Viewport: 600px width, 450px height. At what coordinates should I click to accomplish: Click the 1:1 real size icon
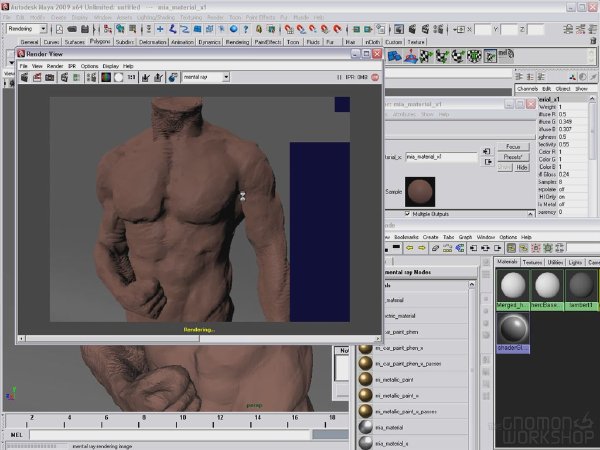131,77
